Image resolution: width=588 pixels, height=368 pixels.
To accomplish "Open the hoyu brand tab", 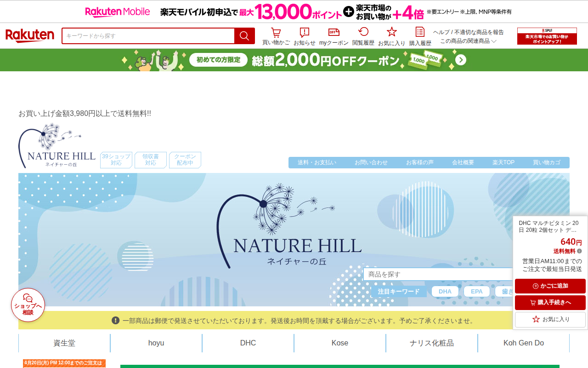I will [156, 343].
